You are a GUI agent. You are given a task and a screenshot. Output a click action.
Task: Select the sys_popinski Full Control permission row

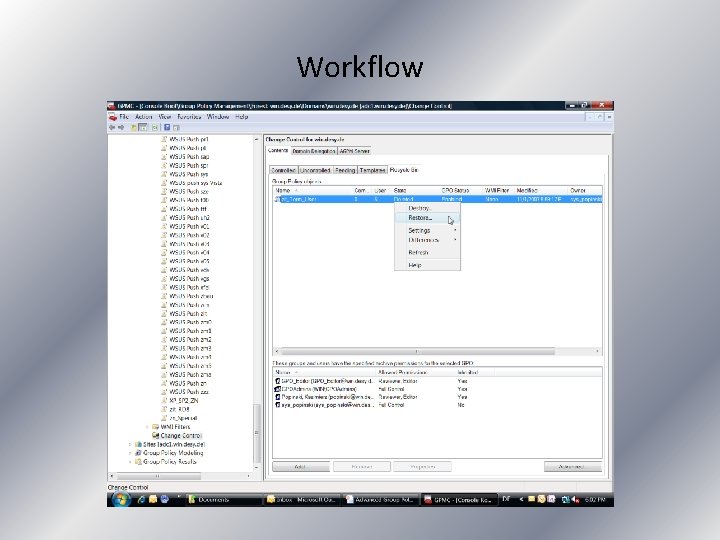click(438, 405)
